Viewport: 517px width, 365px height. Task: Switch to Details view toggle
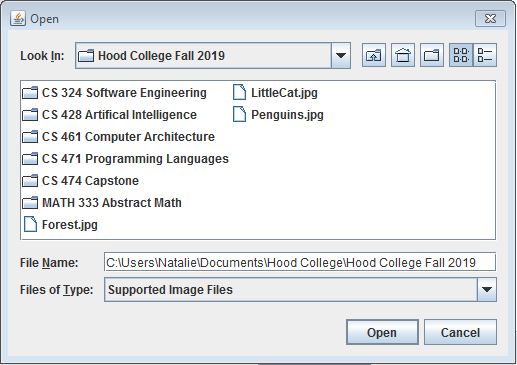(485, 55)
